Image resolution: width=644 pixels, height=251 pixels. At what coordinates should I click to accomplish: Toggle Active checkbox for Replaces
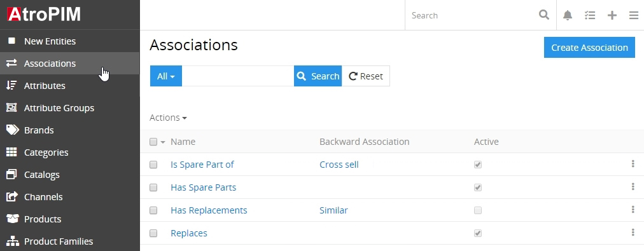(x=478, y=233)
